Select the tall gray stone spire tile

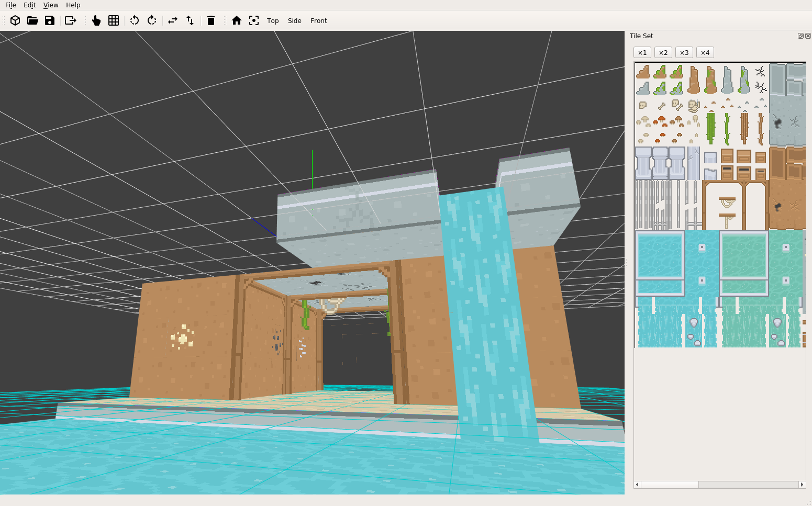(x=727, y=80)
